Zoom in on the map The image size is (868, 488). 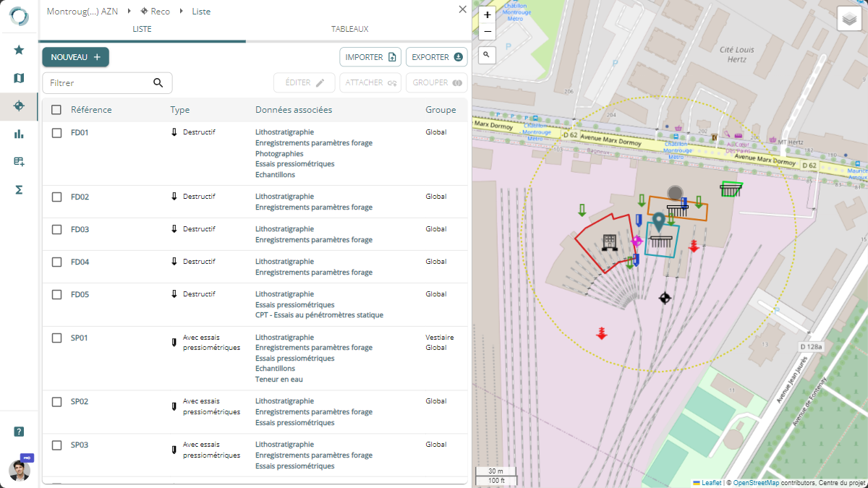pos(487,14)
